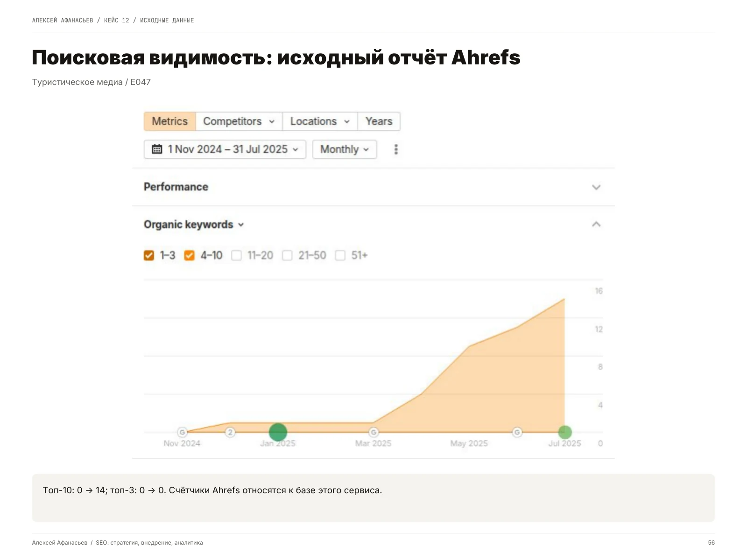Click the caption 'Топ-10: 0 → 14'
The image size is (747, 560).
(75, 490)
